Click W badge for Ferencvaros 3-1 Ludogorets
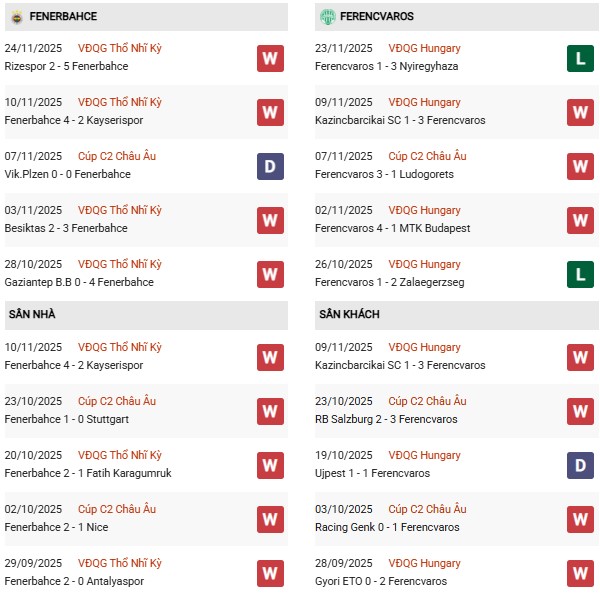 pyautogui.click(x=580, y=166)
